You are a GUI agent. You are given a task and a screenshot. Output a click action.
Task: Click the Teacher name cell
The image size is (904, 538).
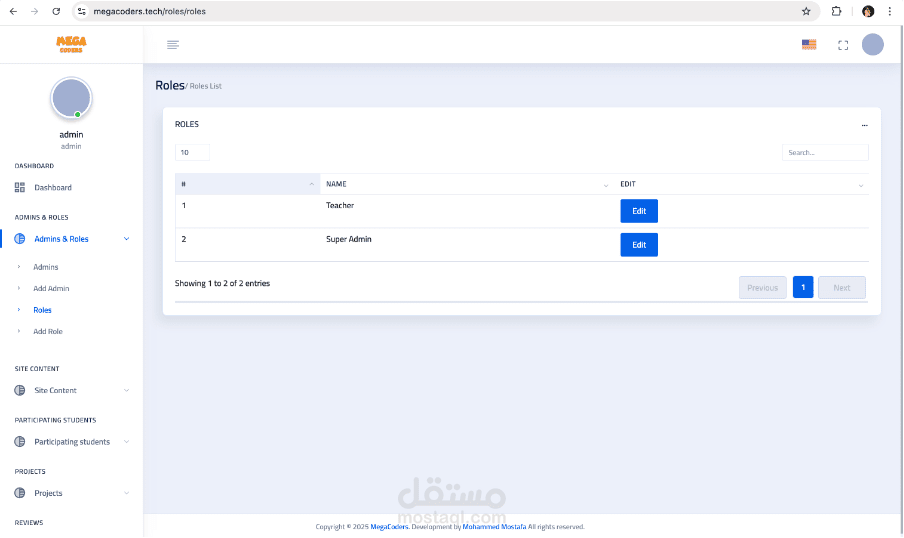(340, 205)
